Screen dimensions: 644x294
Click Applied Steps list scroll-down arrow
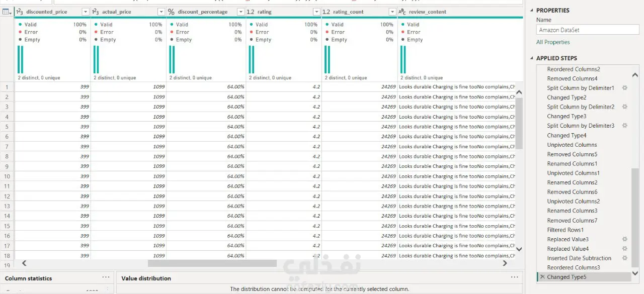click(635, 273)
